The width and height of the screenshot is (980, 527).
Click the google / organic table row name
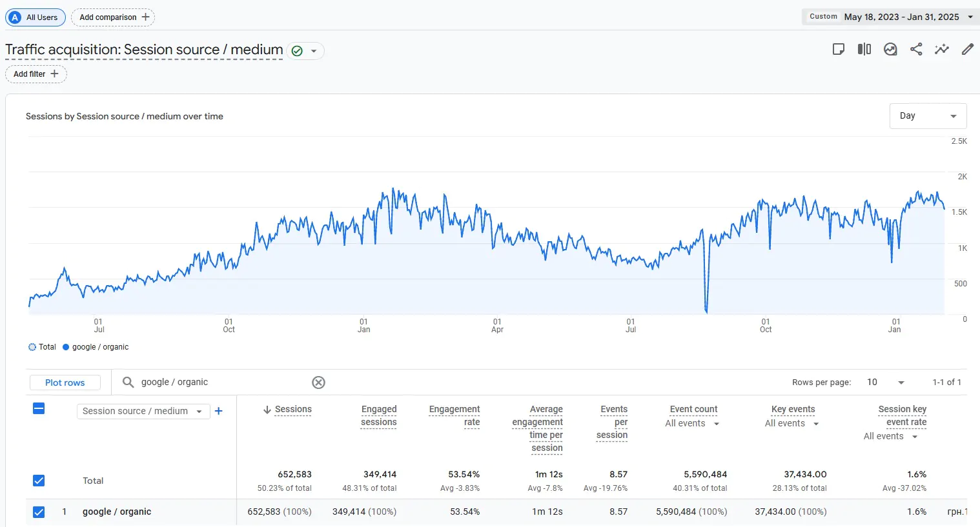click(117, 512)
